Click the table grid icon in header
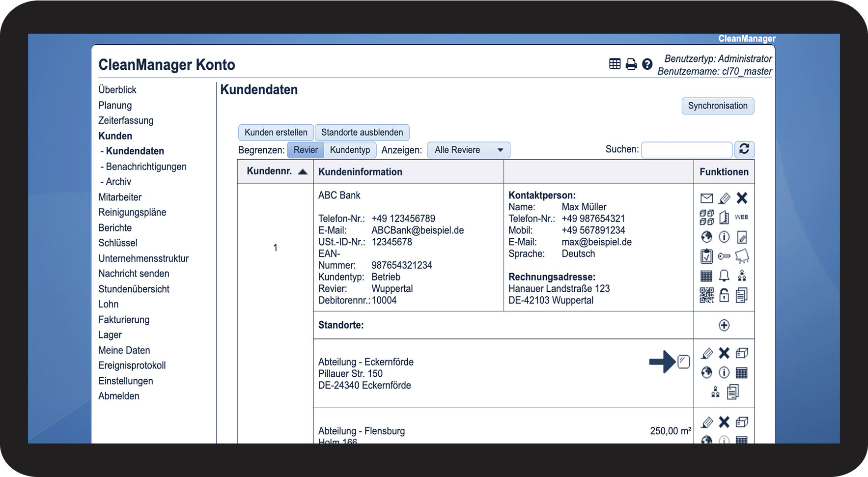The width and height of the screenshot is (868, 477). [615, 64]
